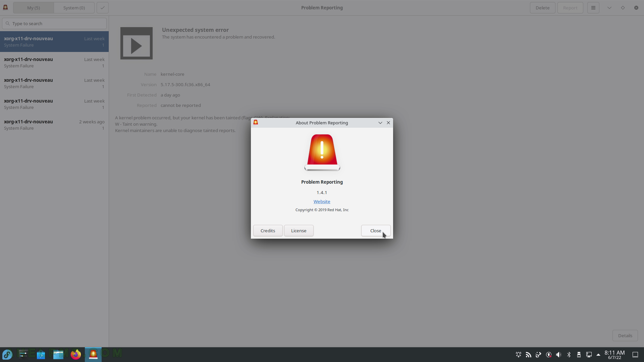Click the 'cannot be reported' status text

click(181, 105)
